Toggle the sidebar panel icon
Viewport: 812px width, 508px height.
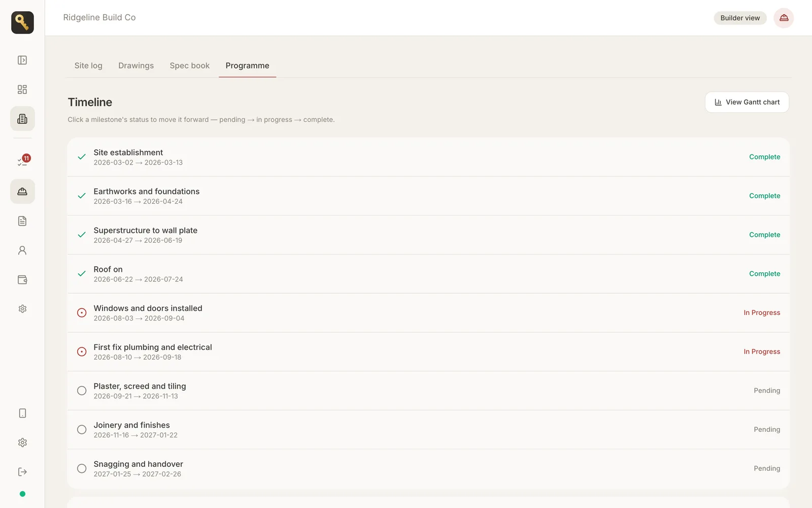pyautogui.click(x=22, y=60)
